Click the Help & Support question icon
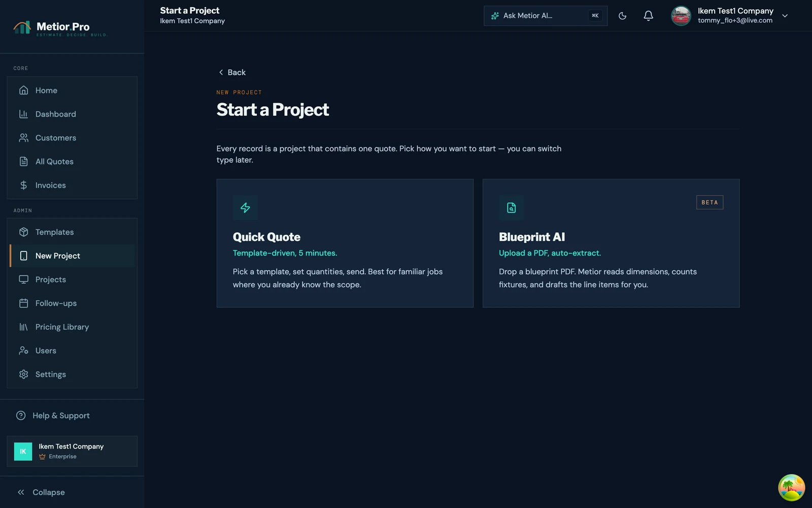 click(21, 416)
